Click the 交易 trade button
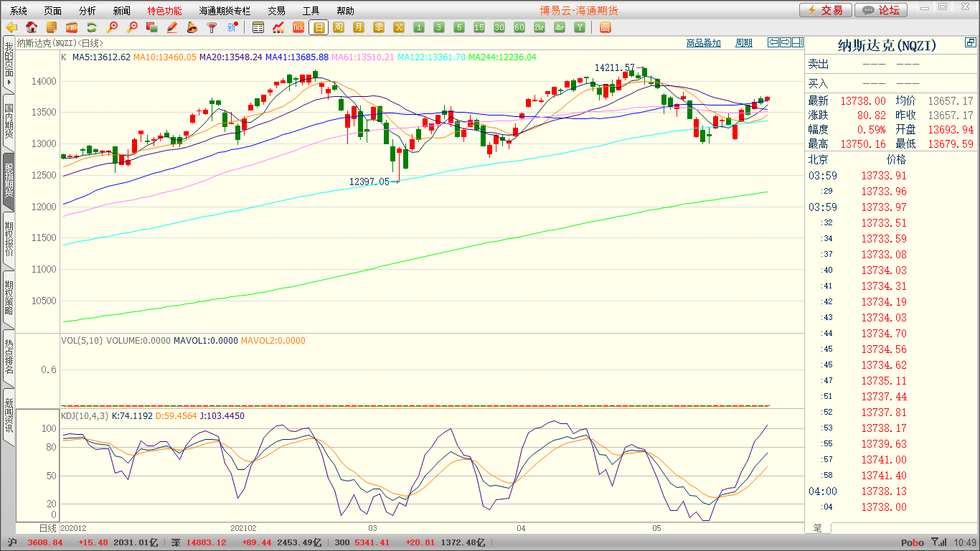Screen dimensions: 980x551 click(826, 10)
